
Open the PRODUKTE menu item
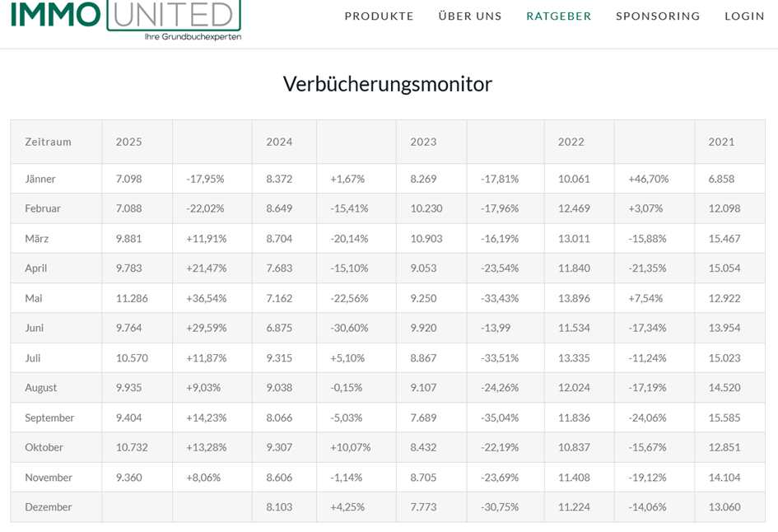coord(379,16)
